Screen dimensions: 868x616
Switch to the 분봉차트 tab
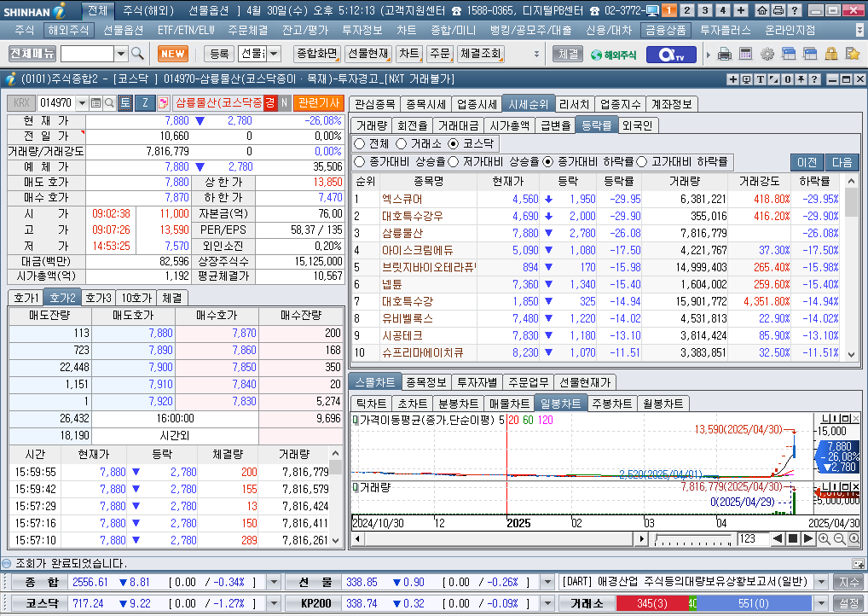tap(458, 404)
